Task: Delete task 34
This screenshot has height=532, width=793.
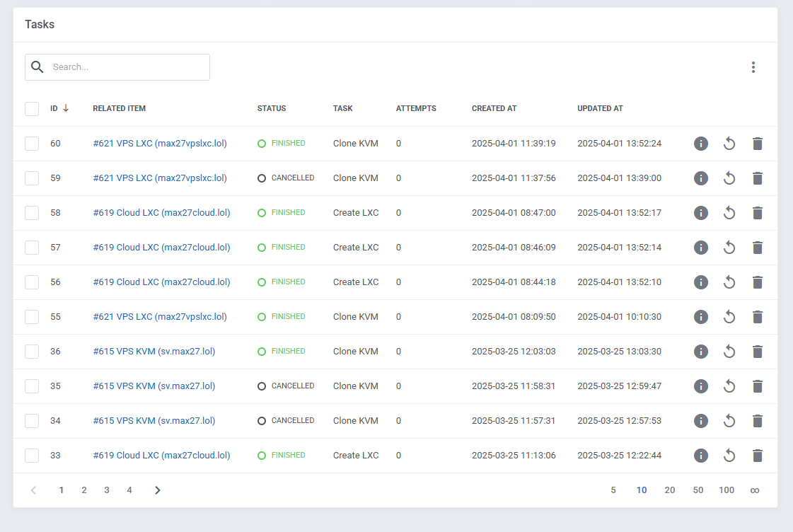Action: pos(757,421)
